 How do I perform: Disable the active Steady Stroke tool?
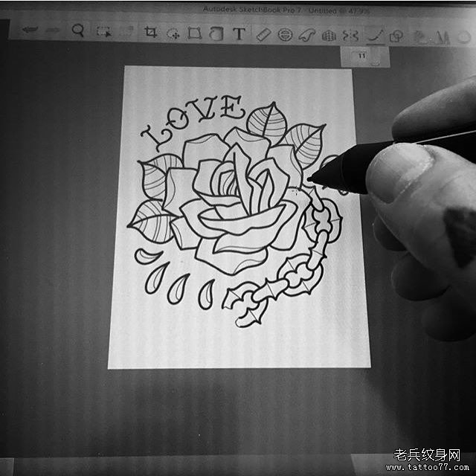tap(376, 35)
